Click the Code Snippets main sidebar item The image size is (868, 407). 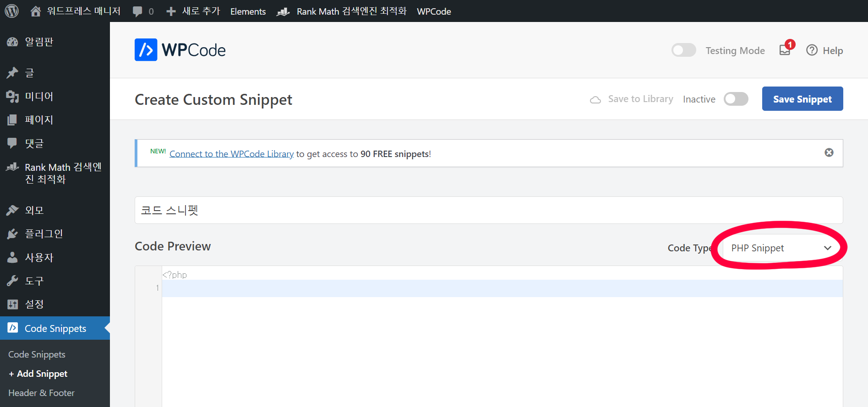[55, 328]
